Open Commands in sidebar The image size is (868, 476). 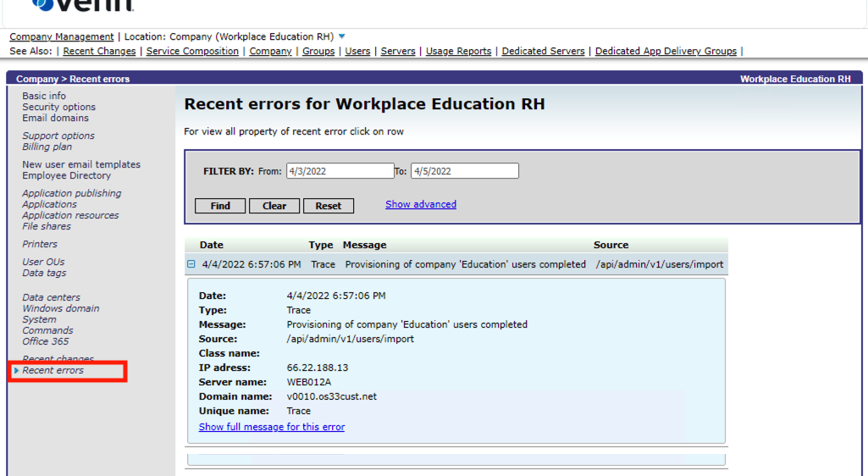click(x=47, y=330)
